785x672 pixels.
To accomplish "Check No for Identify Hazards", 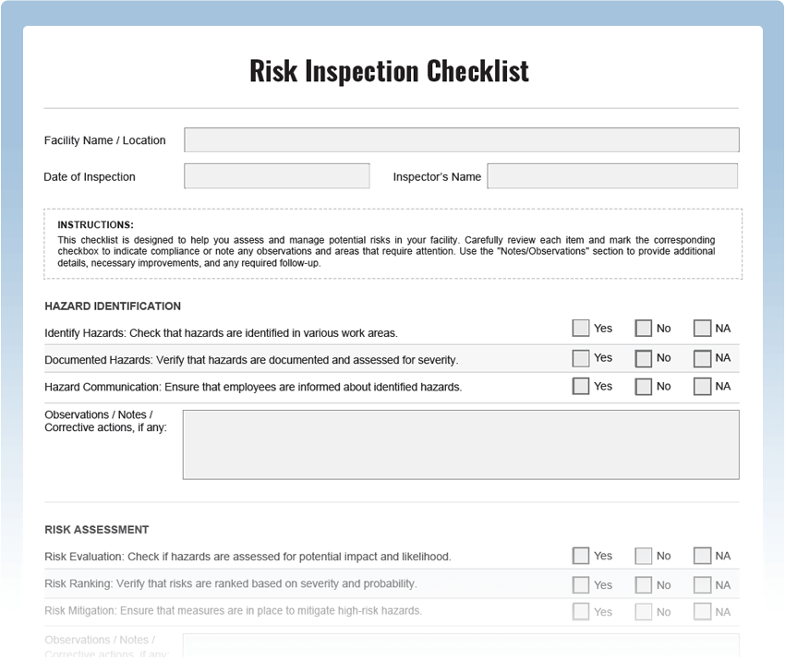I will click(x=643, y=329).
